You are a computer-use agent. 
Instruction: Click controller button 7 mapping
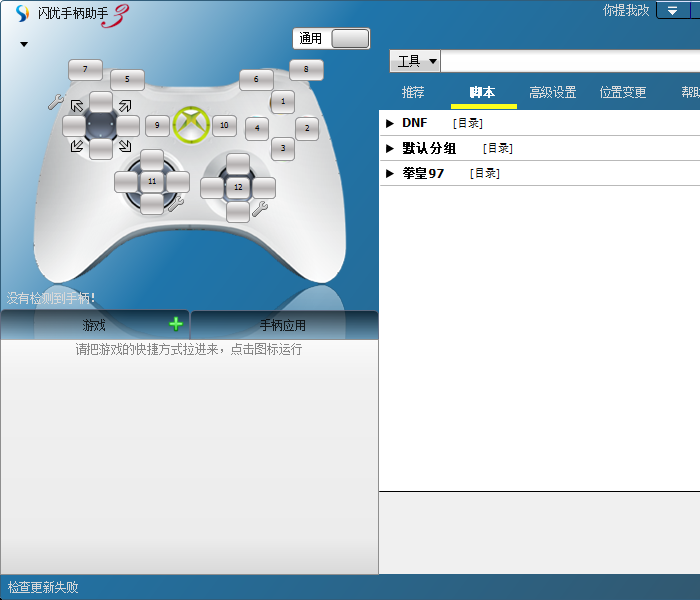85,69
